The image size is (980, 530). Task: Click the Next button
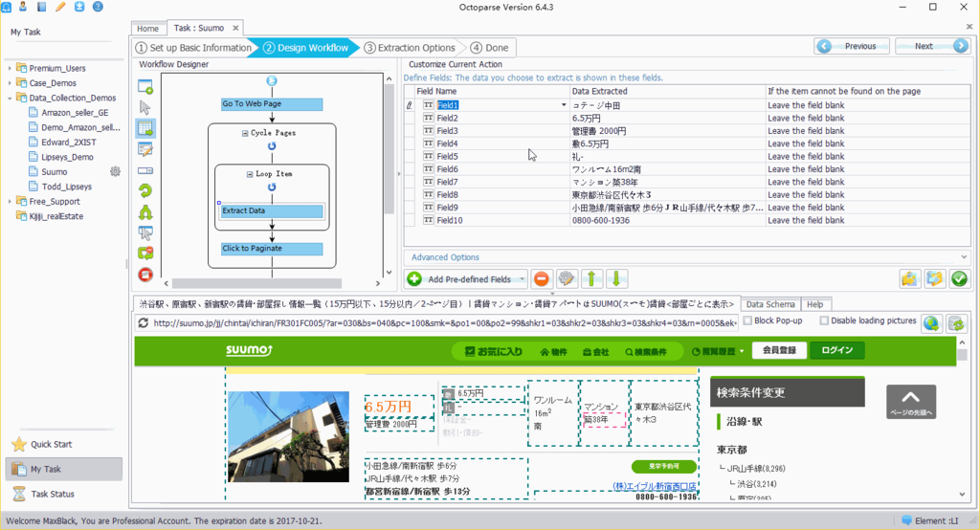[x=932, y=46]
